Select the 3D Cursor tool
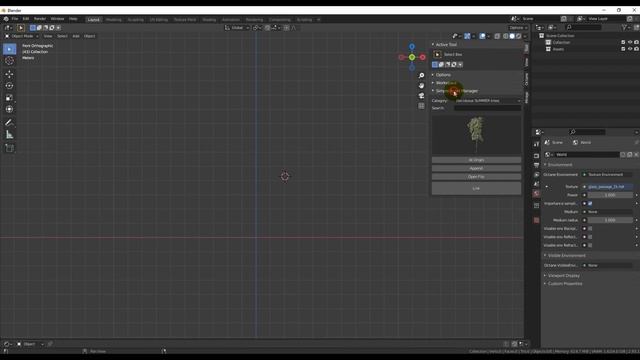The height and width of the screenshot is (360, 640). click(x=9, y=61)
